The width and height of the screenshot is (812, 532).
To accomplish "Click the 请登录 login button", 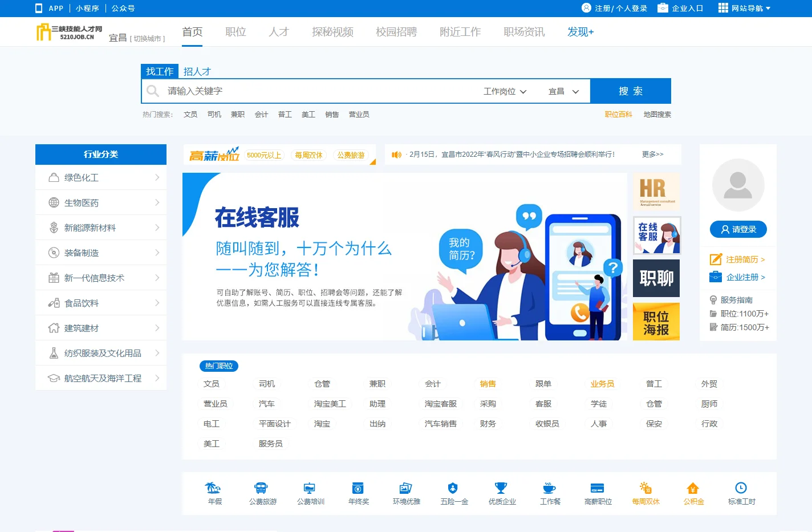I will [x=738, y=229].
